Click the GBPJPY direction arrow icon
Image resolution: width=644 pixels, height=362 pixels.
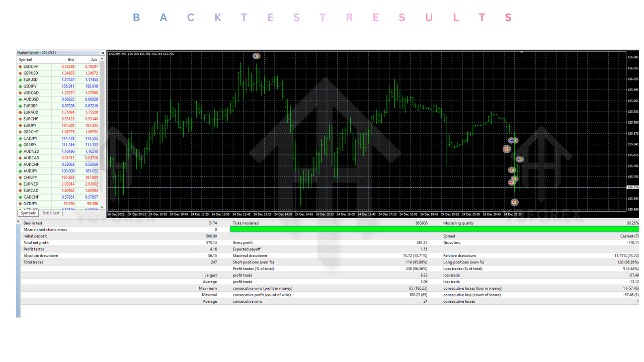tap(20, 145)
